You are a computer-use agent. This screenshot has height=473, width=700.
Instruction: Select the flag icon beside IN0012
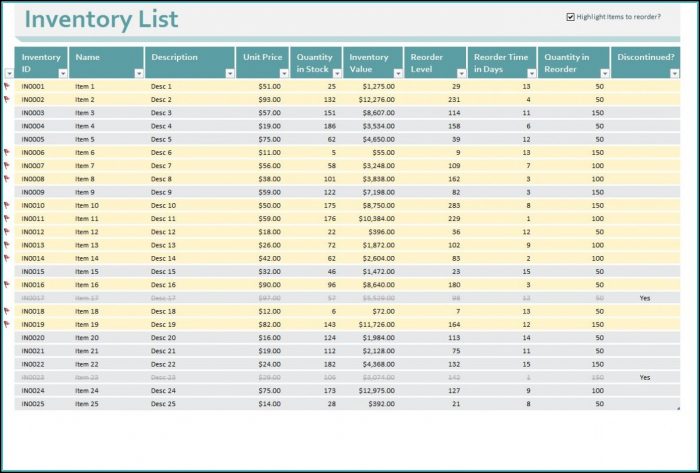(x=7, y=232)
